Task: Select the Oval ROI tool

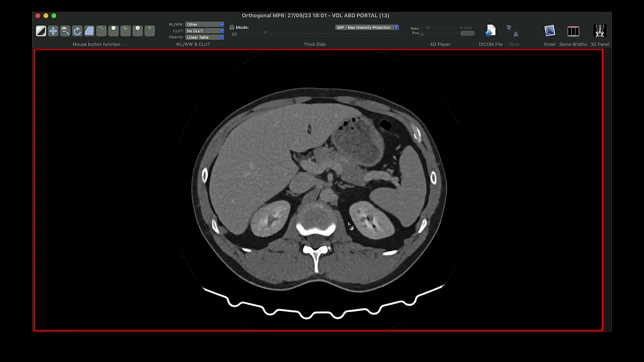Action: (x=113, y=31)
